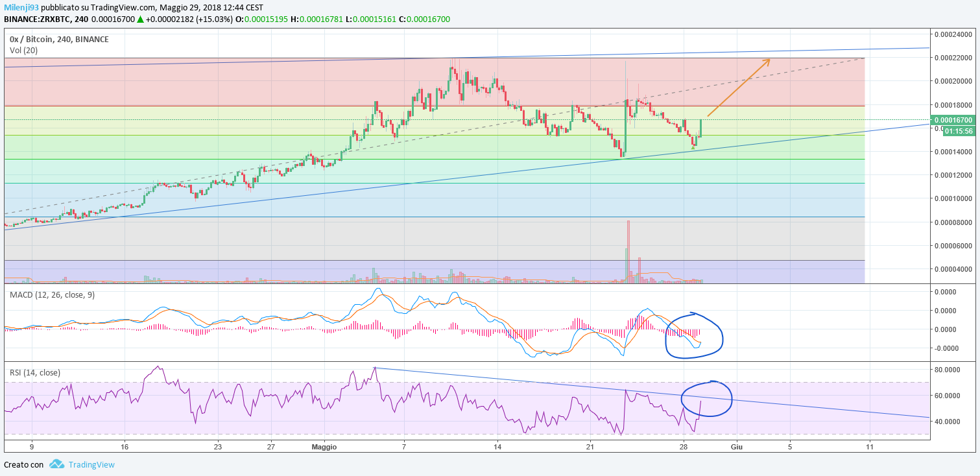Click the 'Maggio' month label on time axis
This screenshot has width=980, height=476.
(x=324, y=447)
